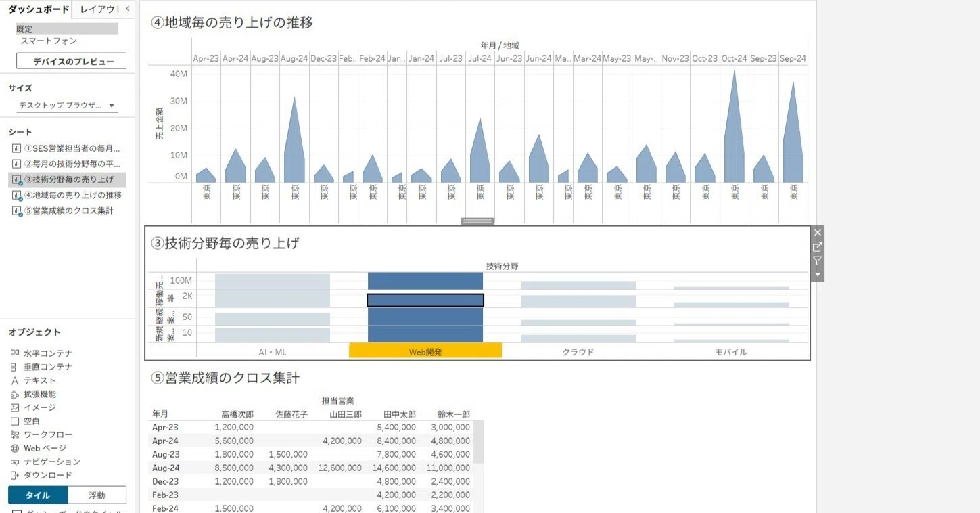Click the Go to Sheet icon on the ③ chart
This screenshot has width=980, height=513.
pyautogui.click(x=818, y=247)
